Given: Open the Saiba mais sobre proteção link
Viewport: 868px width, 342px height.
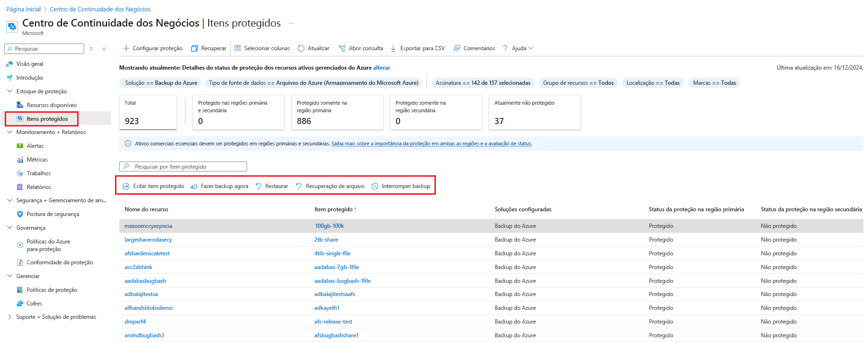Looking at the screenshot, I should tap(432, 144).
